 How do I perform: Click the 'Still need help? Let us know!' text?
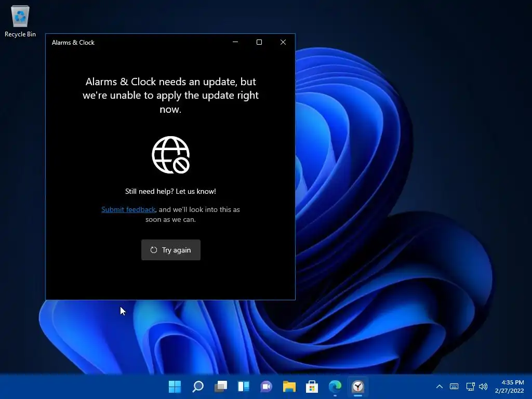[170, 191]
